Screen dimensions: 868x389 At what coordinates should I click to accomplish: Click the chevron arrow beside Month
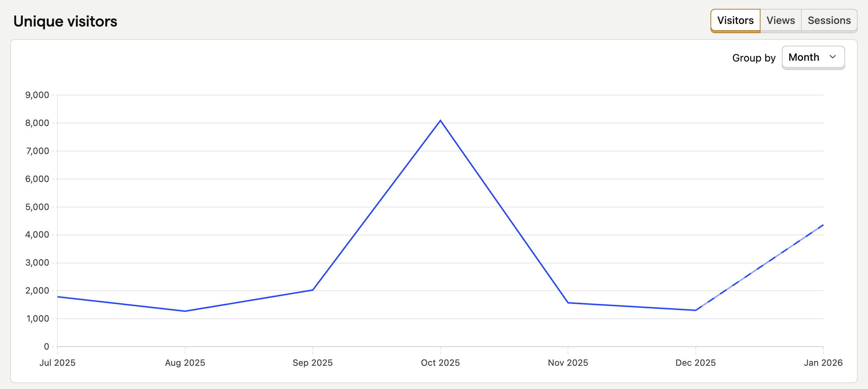tap(833, 57)
